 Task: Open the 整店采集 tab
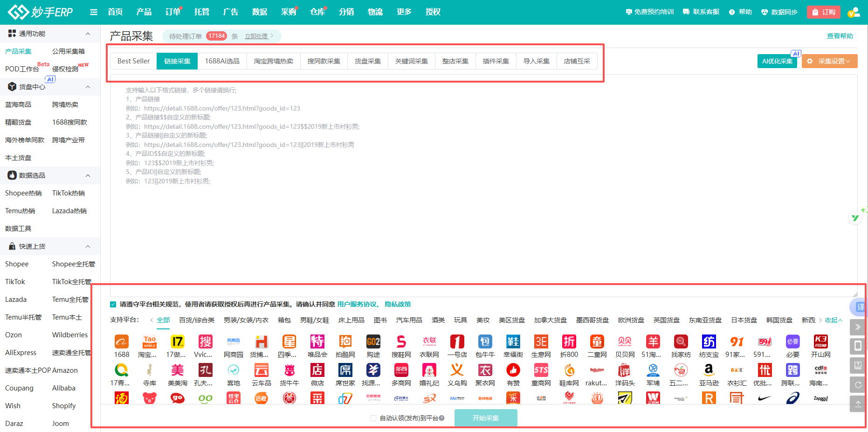pyautogui.click(x=455, y=61)
